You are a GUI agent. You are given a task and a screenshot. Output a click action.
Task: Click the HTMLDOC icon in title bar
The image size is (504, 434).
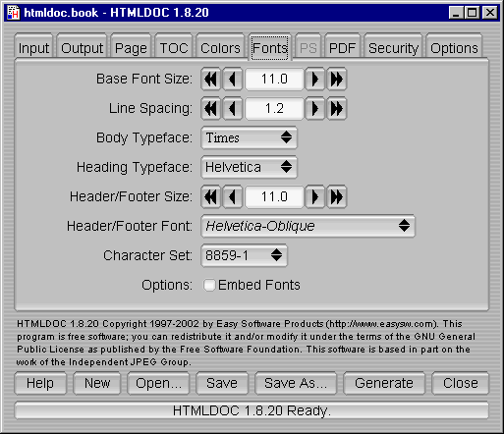[14, 13]
